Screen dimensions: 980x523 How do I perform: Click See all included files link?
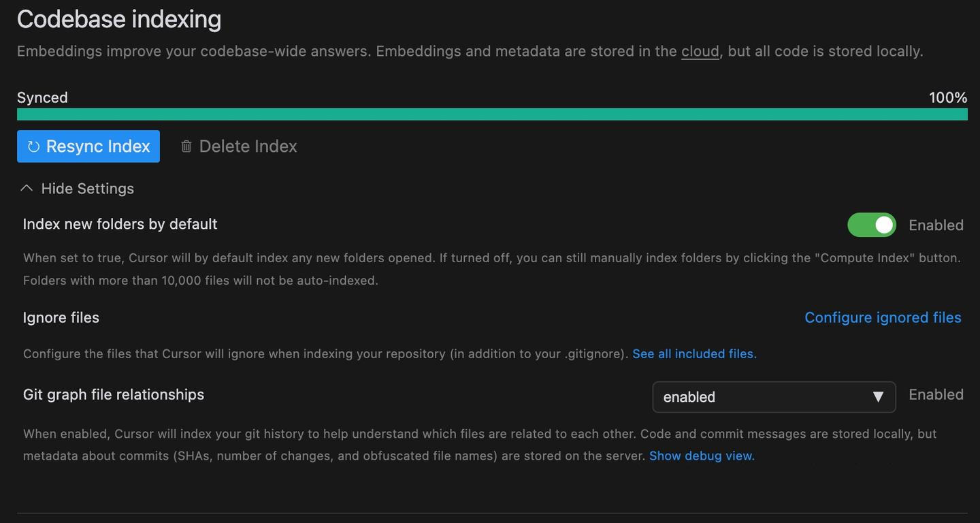(694, 353)
